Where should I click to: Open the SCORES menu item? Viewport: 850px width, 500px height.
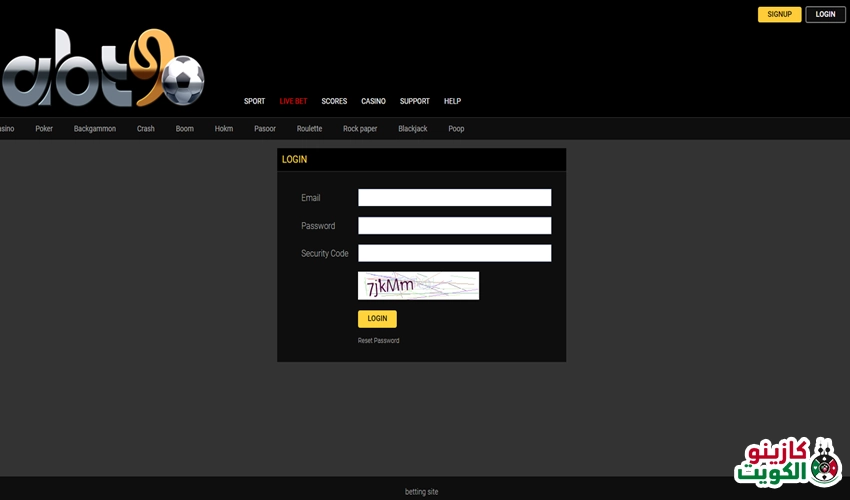(x=334, y=101)
